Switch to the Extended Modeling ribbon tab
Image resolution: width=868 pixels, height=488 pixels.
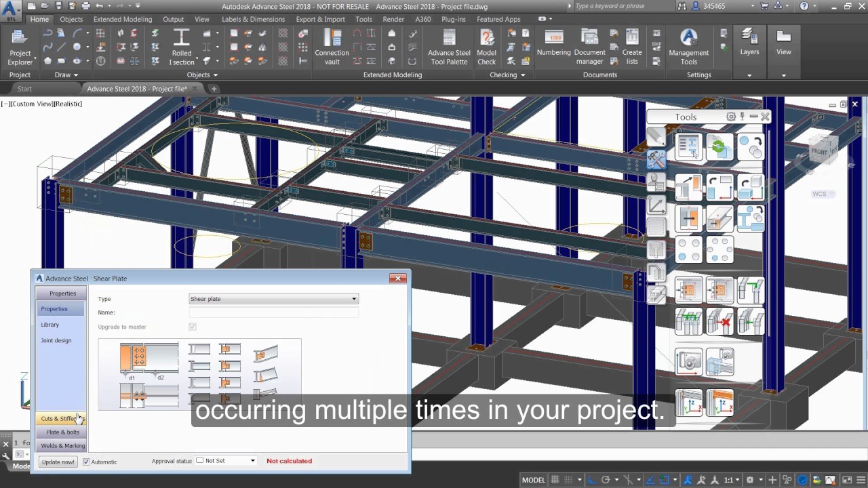coord(122,19)
